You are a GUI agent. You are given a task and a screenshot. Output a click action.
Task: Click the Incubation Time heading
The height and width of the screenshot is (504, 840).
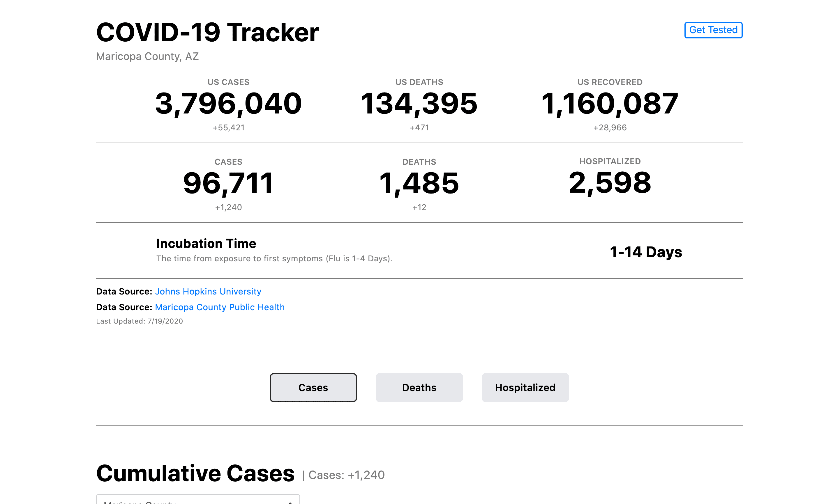pyautogui.click(x=206, y=244)
